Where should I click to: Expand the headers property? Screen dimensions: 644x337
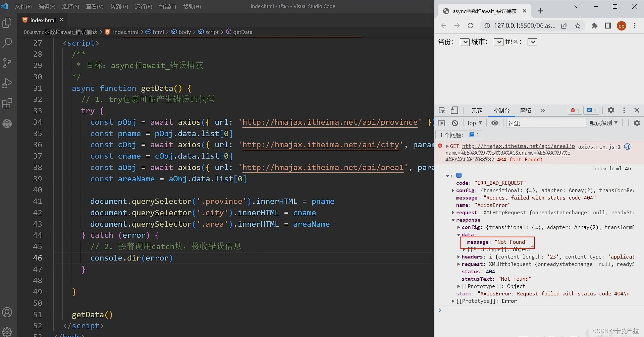pos(459,257)
